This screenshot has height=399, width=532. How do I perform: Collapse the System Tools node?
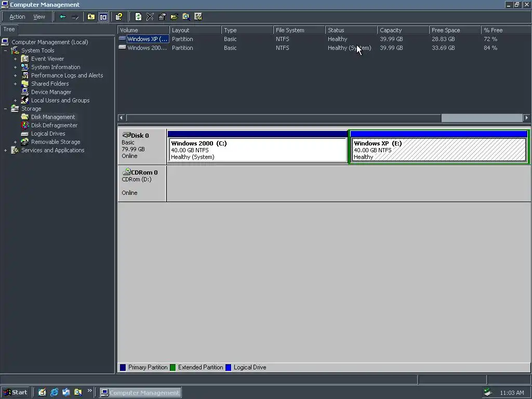(x=5, y=50)
